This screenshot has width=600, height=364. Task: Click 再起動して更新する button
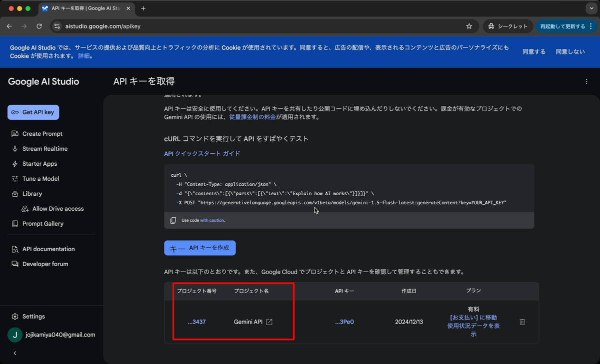pos(566,26)
